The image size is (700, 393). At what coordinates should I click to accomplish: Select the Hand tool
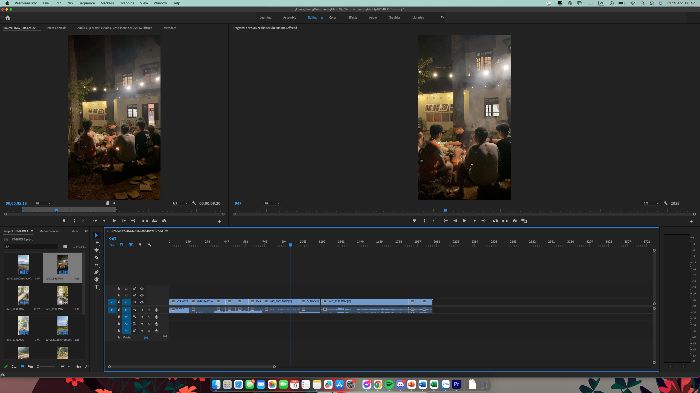(96, 280)
